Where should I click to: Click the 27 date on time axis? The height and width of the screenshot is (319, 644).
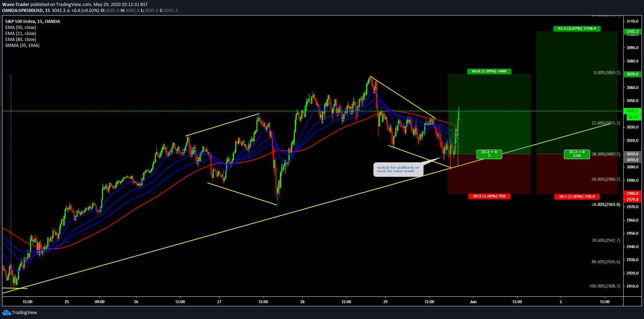coord(219,302)
